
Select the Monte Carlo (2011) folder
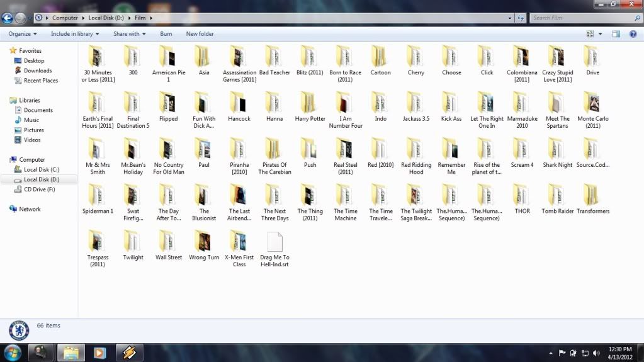(x=592, y=110)
